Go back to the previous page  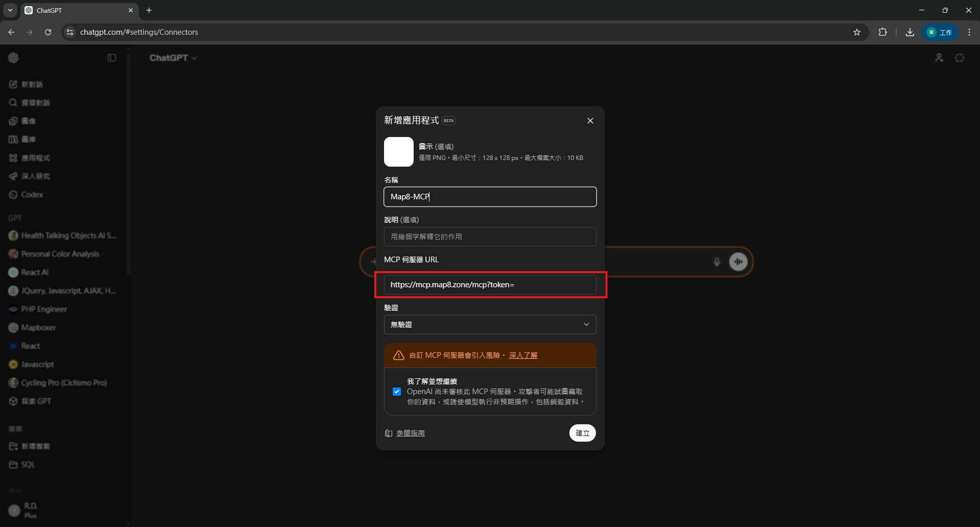[11, 32]
